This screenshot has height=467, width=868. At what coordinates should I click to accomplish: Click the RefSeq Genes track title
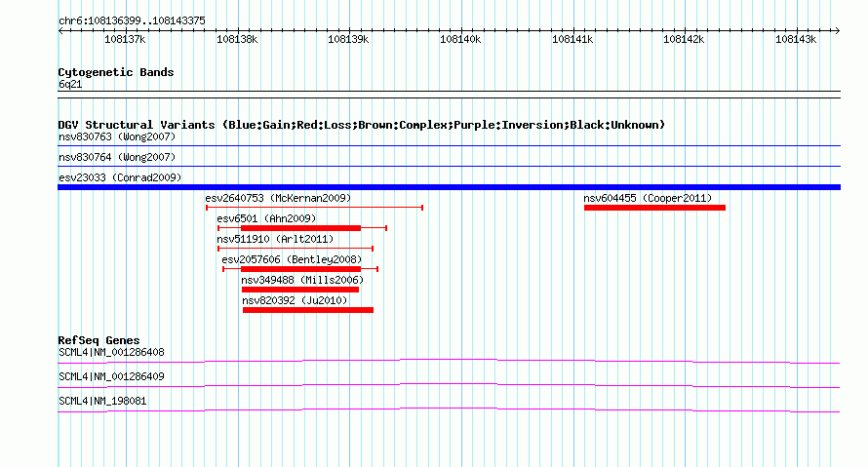click(99, 340)
